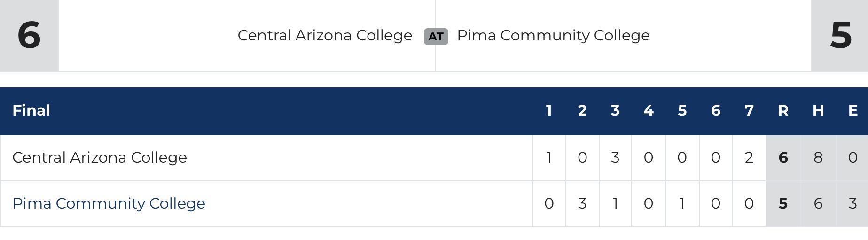Viewport: 868px width, 240px height.
Task: Click the inning 4 column header
Action: [x=649, y=110]
